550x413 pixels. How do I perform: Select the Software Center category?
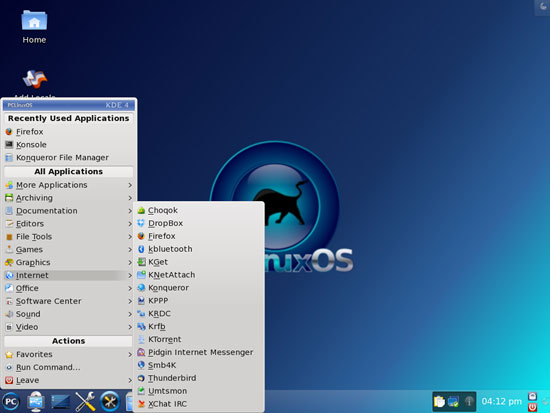(69, 301)
